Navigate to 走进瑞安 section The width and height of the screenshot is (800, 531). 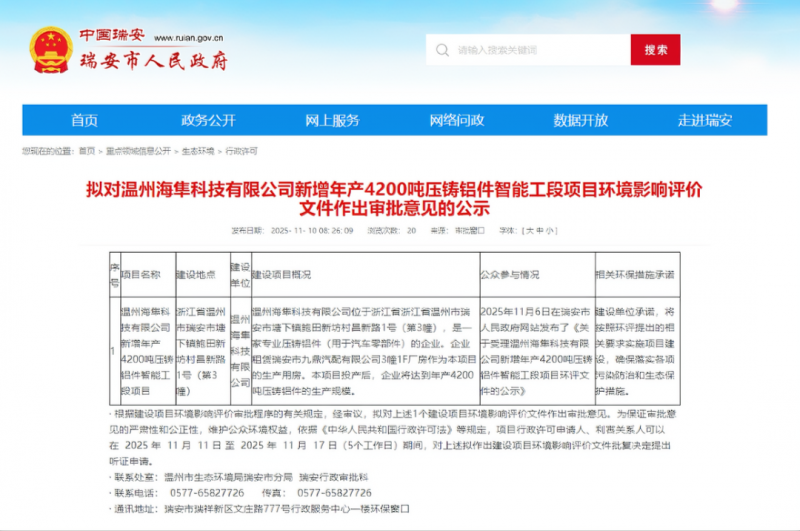(705, 120)
